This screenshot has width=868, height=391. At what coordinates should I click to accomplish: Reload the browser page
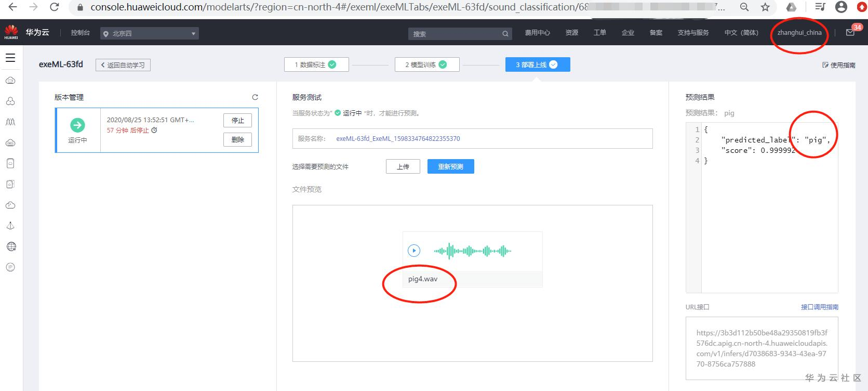pos(54,7)
